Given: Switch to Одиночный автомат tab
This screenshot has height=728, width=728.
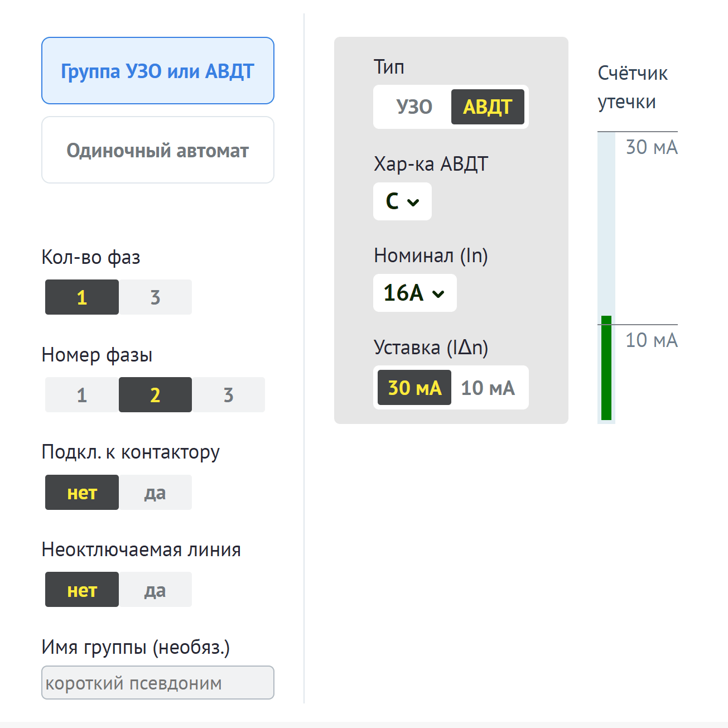Looking at the screenshot, I should (158, 150).
